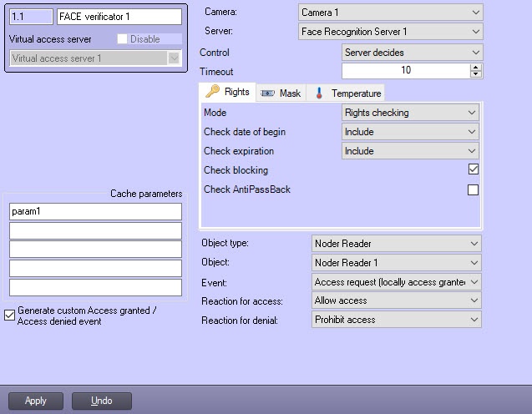This screenshot has height=414, width=532.
Task: Click the param1 cache parameter field
Action: pyautogui.click(x=95, y=212)
